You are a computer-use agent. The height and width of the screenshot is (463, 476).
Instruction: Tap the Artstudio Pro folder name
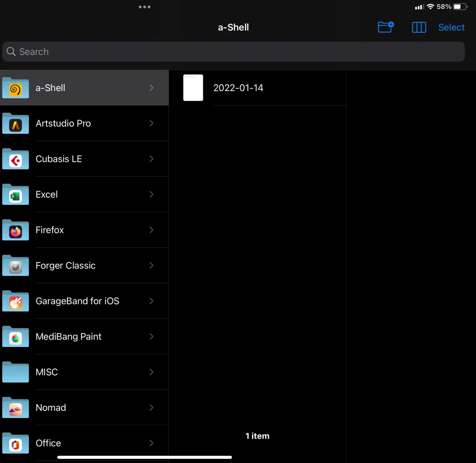(63, 123)
